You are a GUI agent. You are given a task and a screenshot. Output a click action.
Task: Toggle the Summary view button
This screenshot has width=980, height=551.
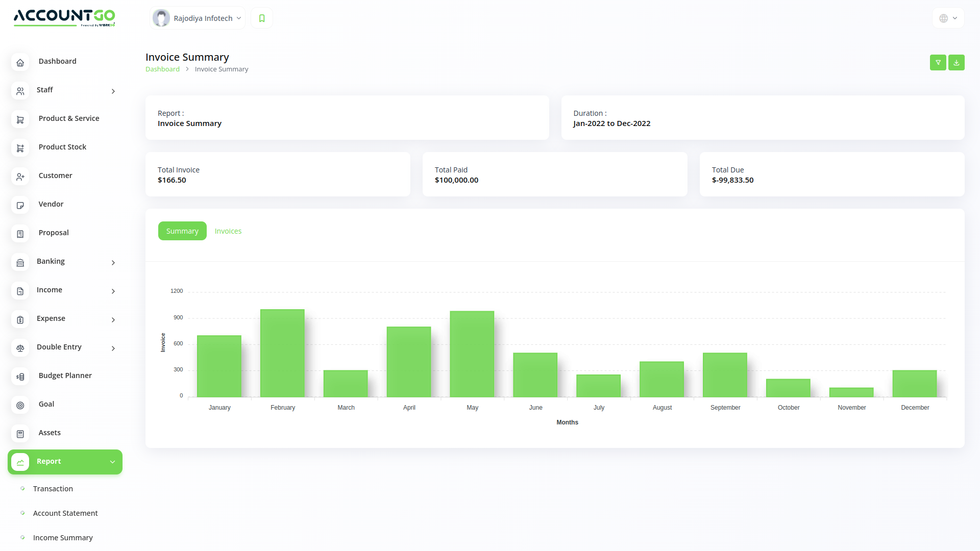[182, 231]
